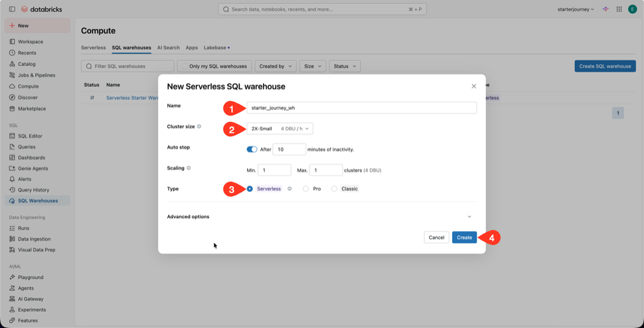Switch to the Apps tab
644x328 pixels.
(x=192, y=48)
